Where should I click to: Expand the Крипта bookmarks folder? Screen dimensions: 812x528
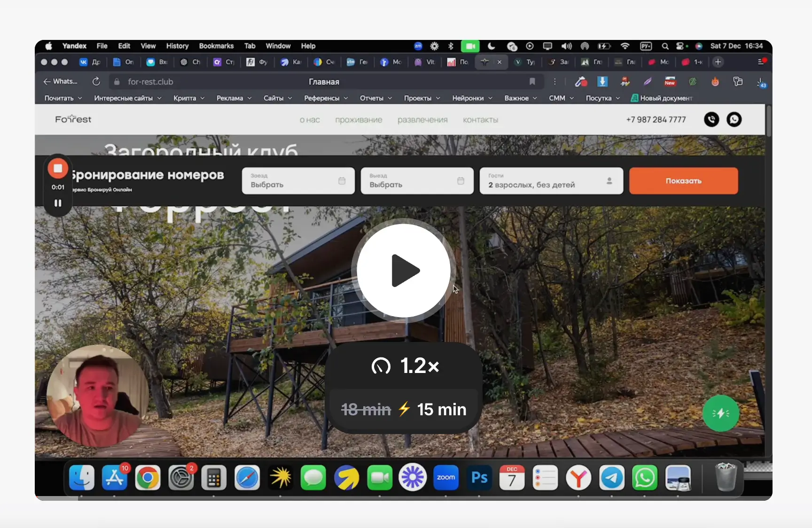tap(189, 98)
